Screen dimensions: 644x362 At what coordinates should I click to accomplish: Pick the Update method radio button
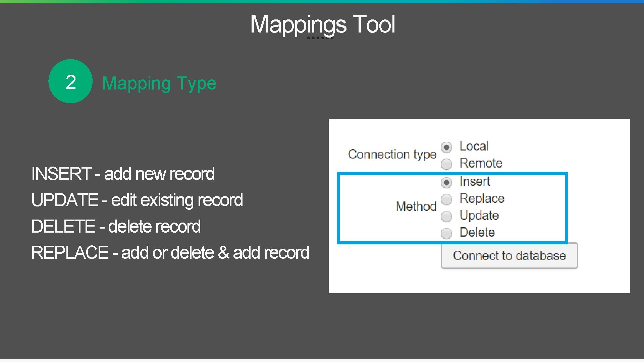point(446,217)
